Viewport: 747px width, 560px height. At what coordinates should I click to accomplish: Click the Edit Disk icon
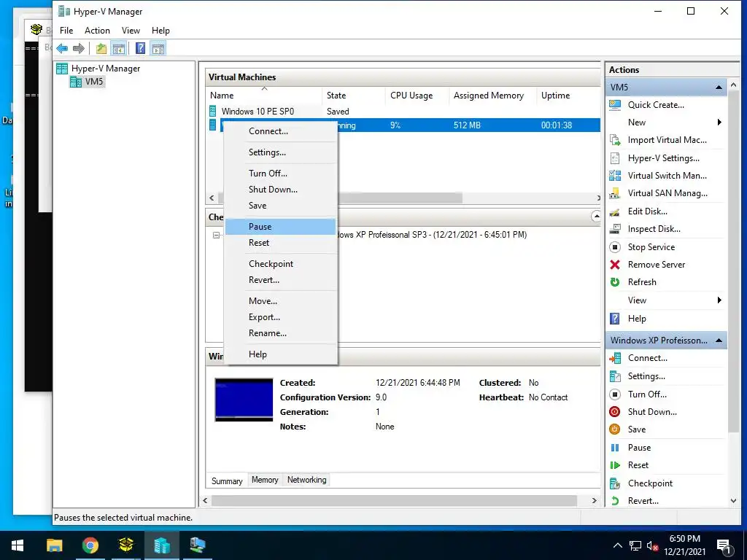click(x=615, y=211)
